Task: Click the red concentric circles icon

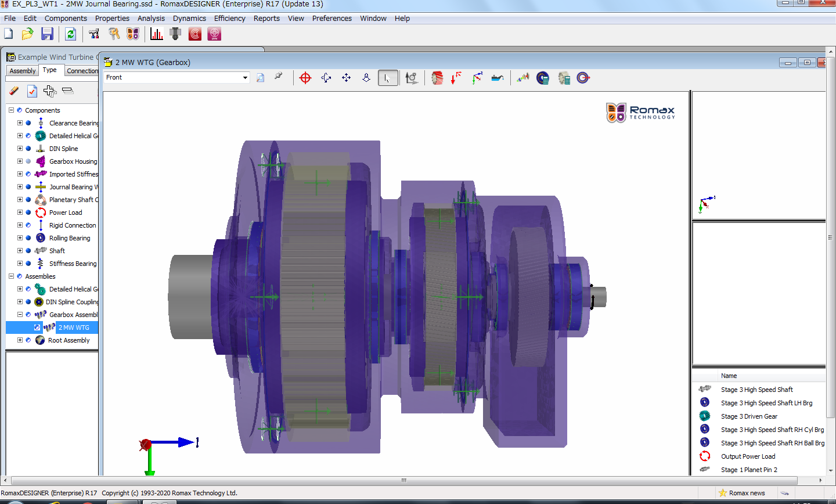Action: point(195,34)
